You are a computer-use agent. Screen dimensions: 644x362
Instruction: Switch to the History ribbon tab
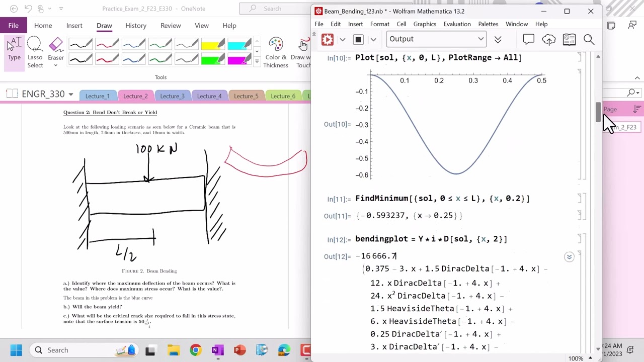coord(136,26)
